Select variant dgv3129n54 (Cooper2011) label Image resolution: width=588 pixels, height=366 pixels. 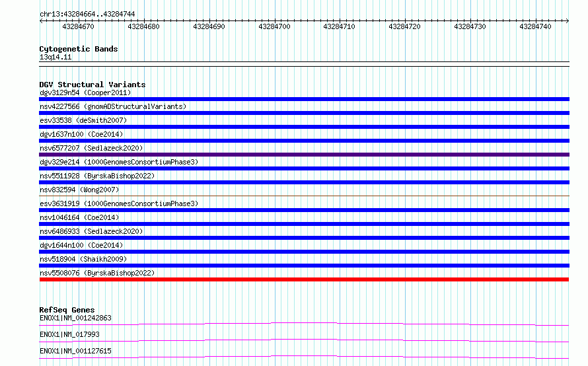pyautogui.click(x=85, y=92)
